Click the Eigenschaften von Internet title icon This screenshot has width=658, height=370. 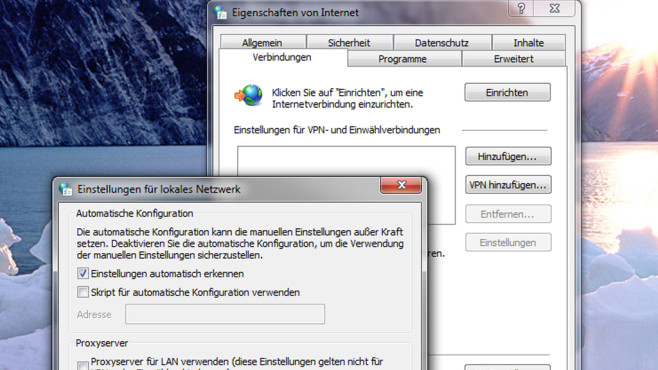click(x=220, y=13)
